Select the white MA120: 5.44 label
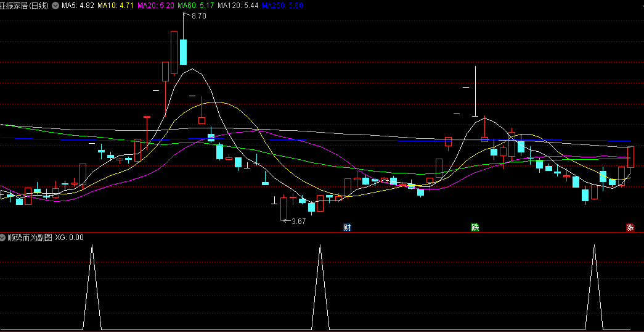Screen dimensions: 644x332 pyautogui.click(x=238, y=5)
